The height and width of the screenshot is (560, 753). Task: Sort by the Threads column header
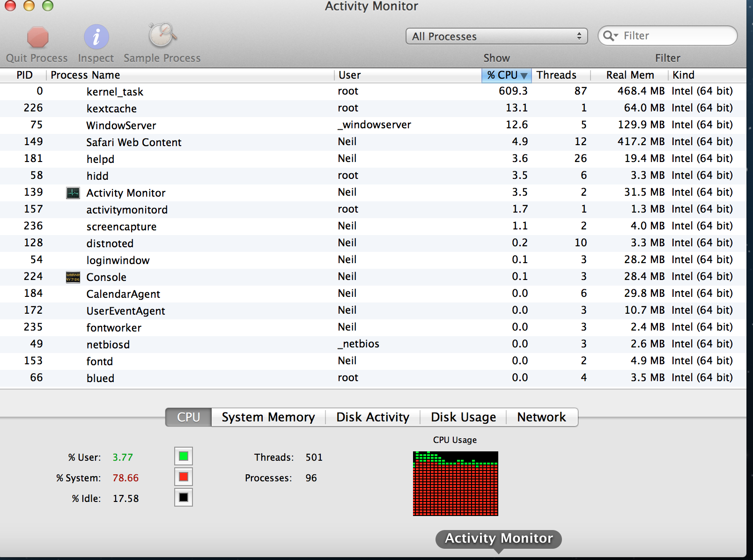pyautogui.click(x=561, y=75)
